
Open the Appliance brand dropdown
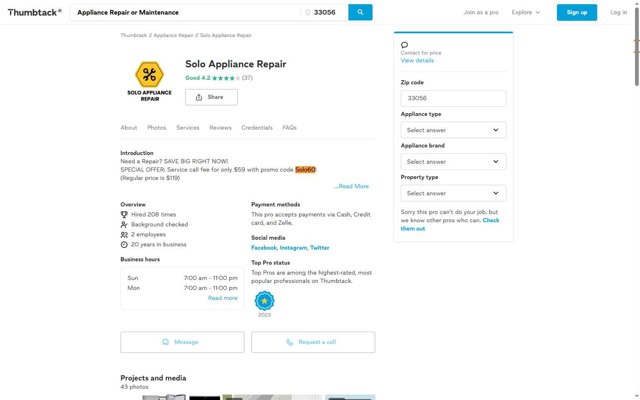453,162
